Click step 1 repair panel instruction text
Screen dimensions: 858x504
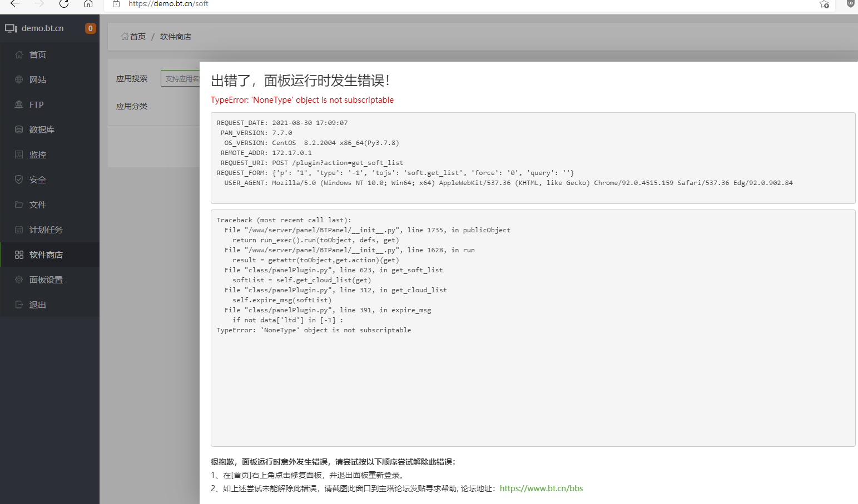[309, 475]
